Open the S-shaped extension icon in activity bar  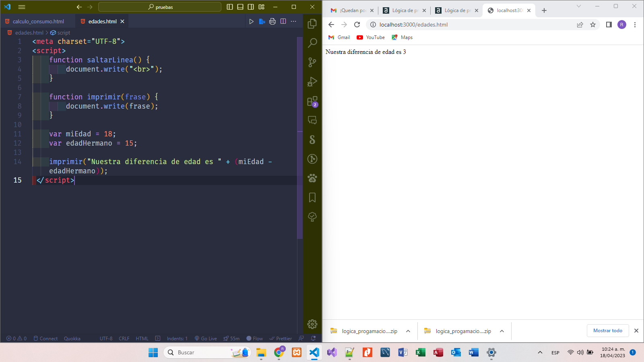pos(312,140)
